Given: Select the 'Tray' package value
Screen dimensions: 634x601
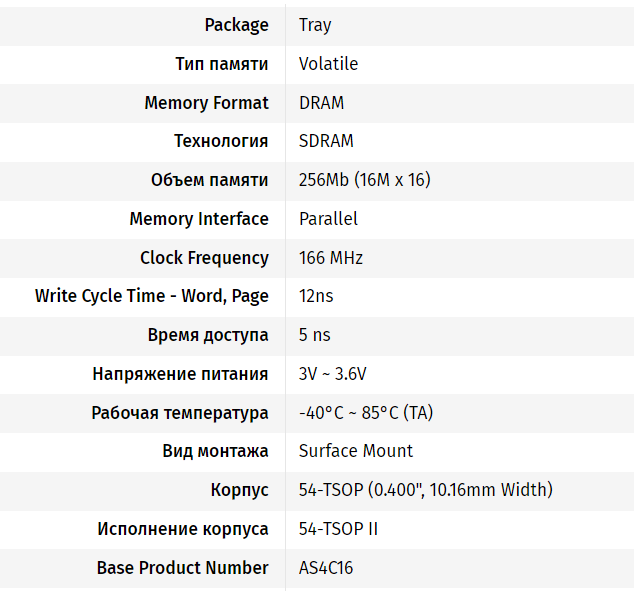Looking at the screenshot, I should pyautogui.click(x=315, y=25).
